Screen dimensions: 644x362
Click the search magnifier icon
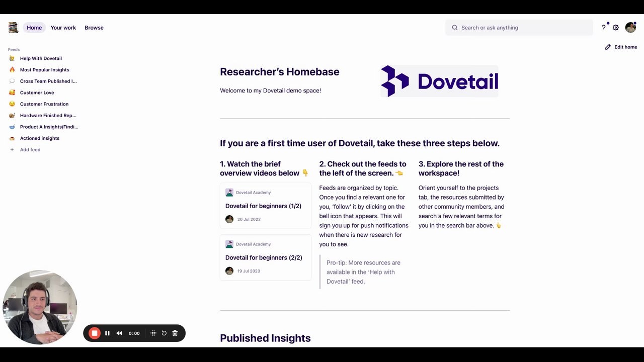tap(455, 28)
